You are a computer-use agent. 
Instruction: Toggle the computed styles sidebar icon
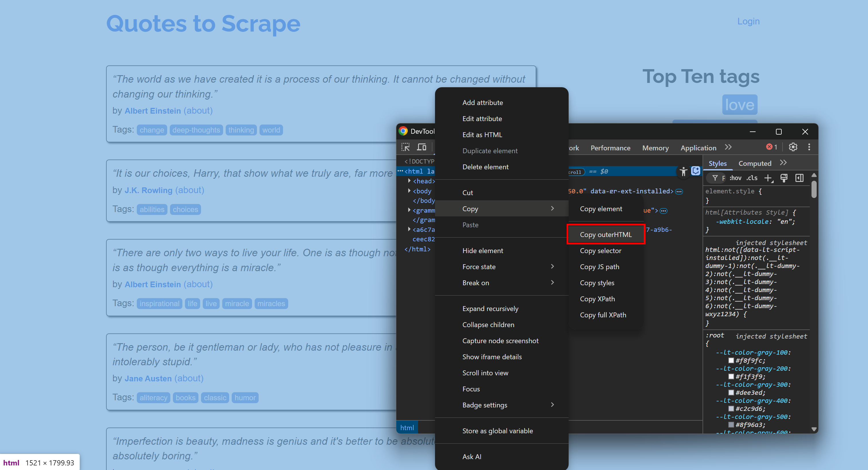coord(799,178)
